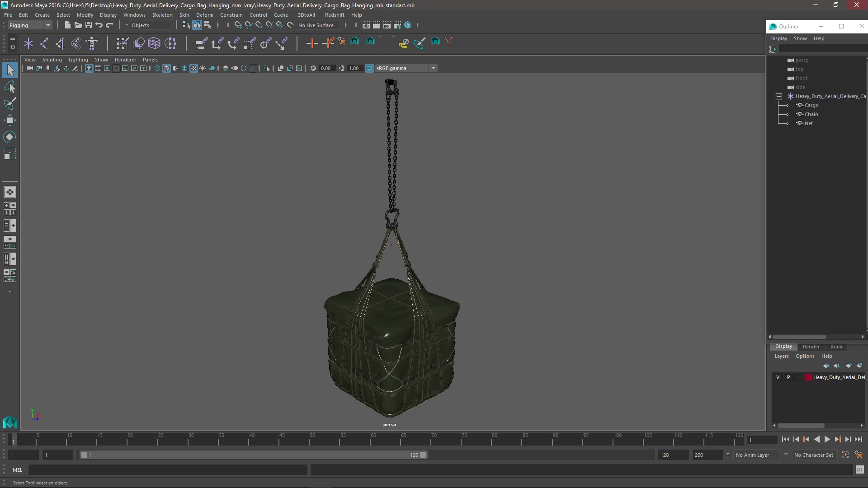Viewport: 868px width, 488px height.
Task: Toggle layer playback P box
Action: (788, 377)
